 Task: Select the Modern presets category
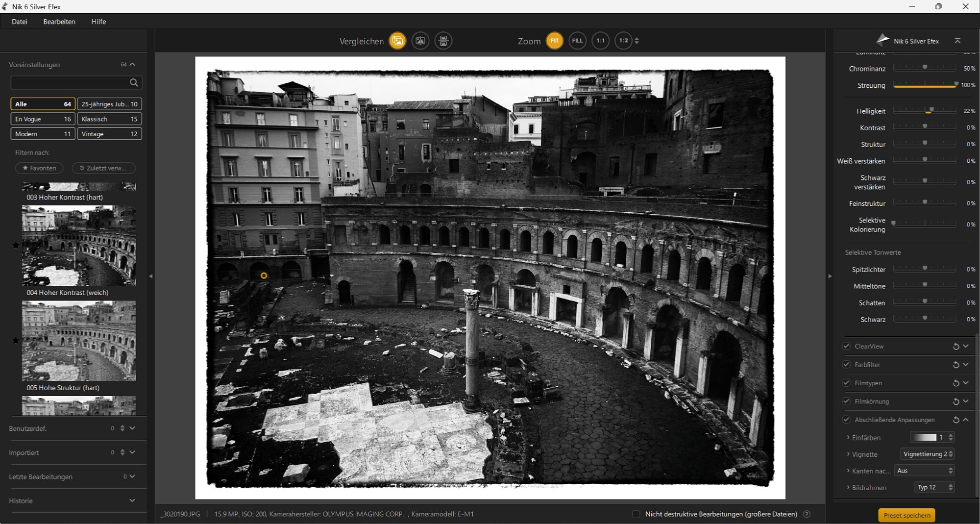pyautogui.click(x=43, y=134)
